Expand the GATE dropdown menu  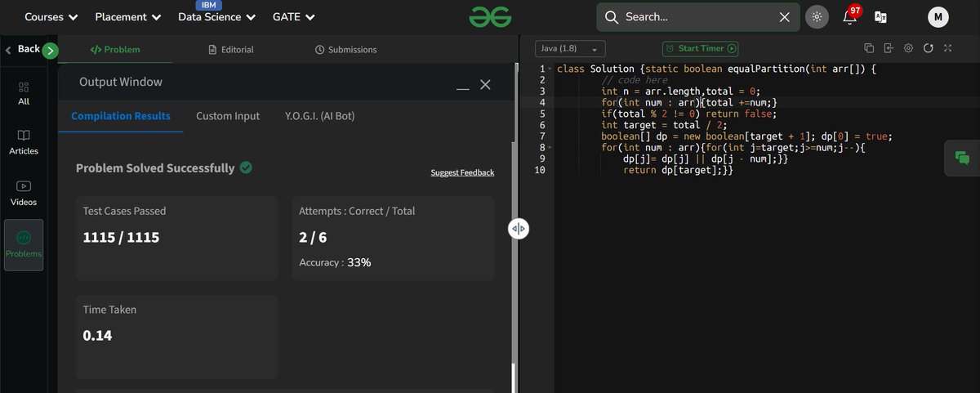point(293,16)
